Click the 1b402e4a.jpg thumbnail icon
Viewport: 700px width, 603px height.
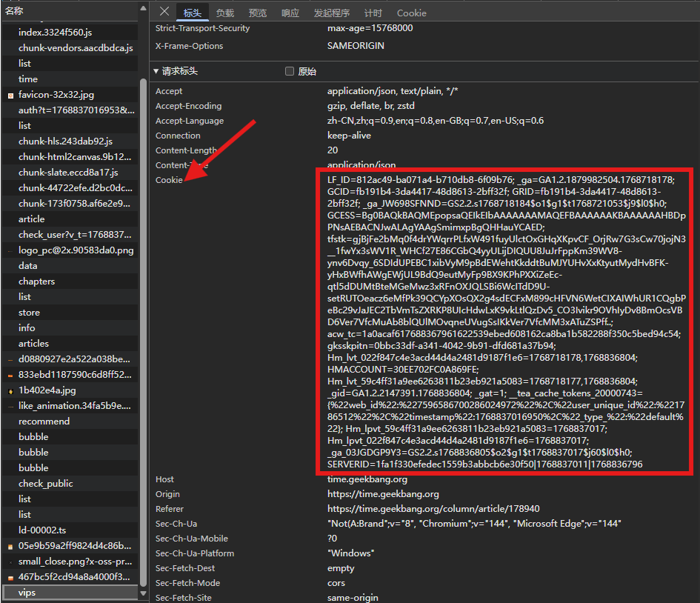click(x=10, y=390)
